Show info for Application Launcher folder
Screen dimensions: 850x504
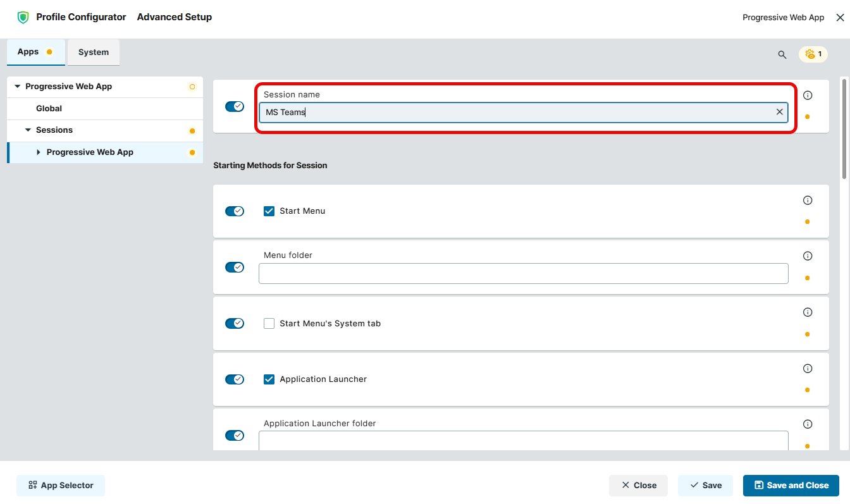pyautogui.click(x=808, y=424)
